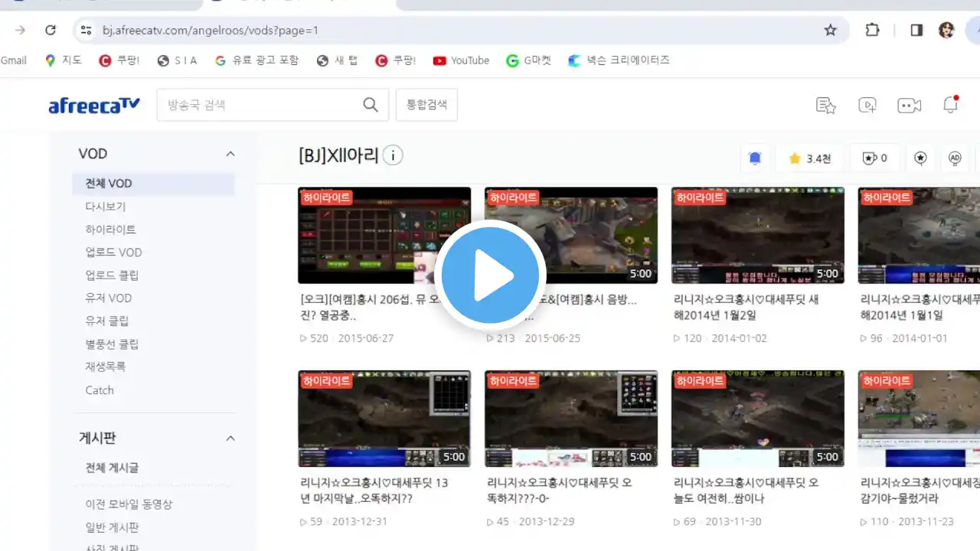Open the video title '오똑하지???-0-'

point(560,491)
